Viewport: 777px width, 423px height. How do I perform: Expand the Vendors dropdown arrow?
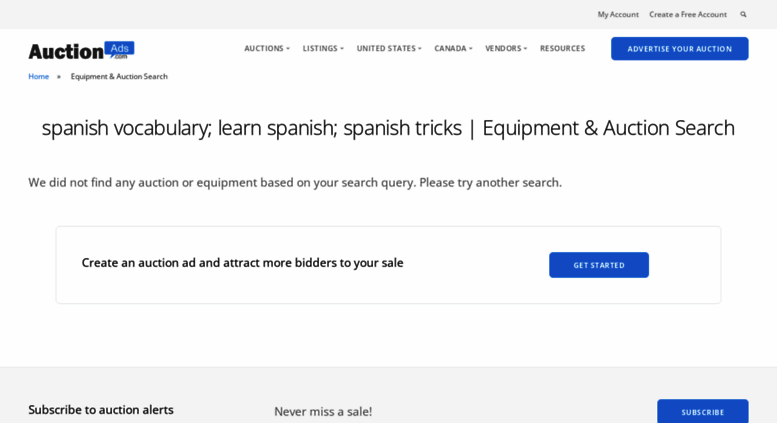tap(525, 49)
